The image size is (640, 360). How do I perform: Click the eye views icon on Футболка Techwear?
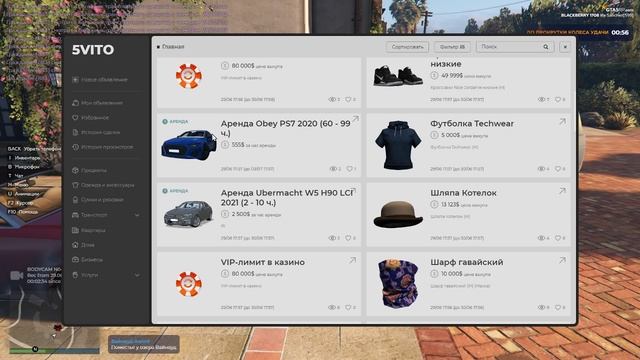[541, 169]
